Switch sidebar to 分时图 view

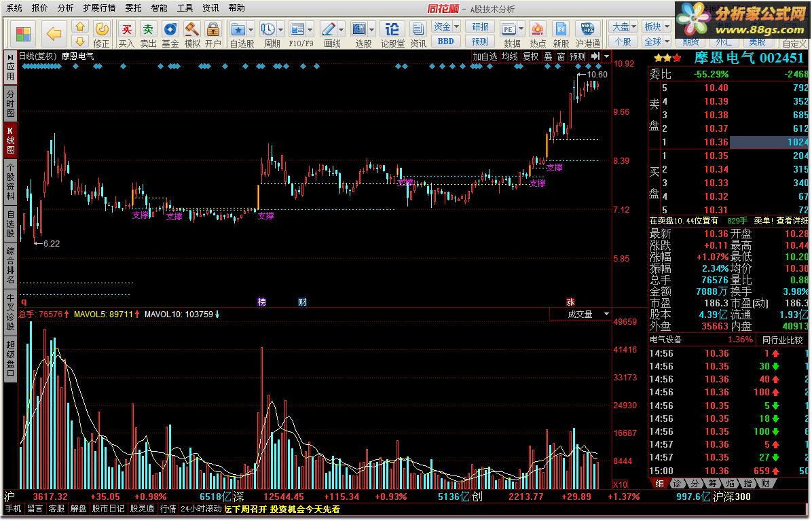(x=10, y=103)
